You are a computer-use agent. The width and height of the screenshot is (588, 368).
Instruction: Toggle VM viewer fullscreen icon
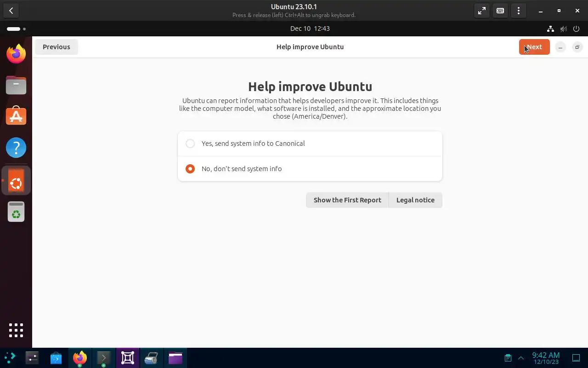click(482, 11)
